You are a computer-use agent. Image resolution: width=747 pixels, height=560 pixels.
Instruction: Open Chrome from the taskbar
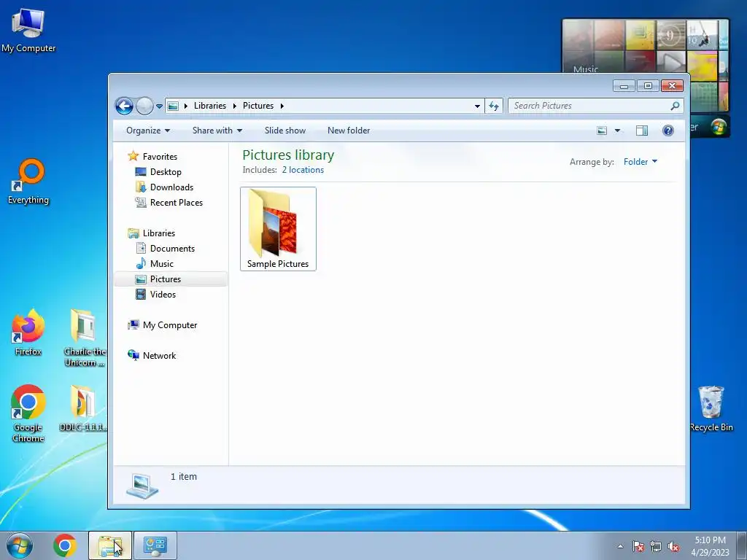65,545
